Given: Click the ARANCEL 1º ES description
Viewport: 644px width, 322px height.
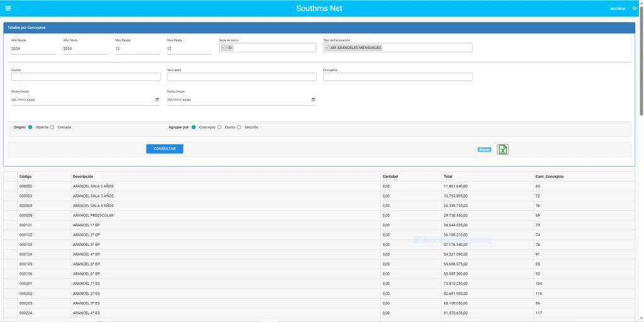Looking at the screenshot, I should (x=86, y=284).
